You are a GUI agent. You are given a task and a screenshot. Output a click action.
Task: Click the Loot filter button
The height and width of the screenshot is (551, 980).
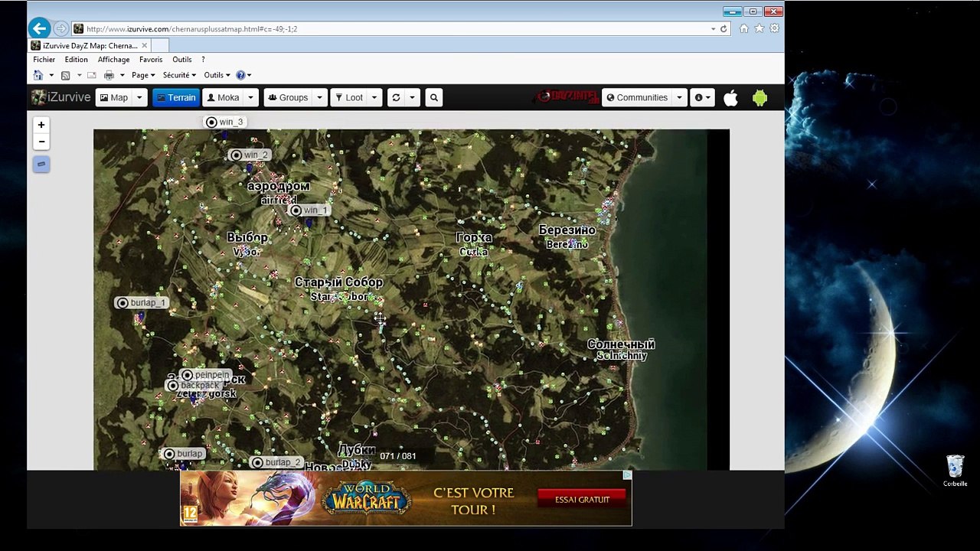point(348,97)
